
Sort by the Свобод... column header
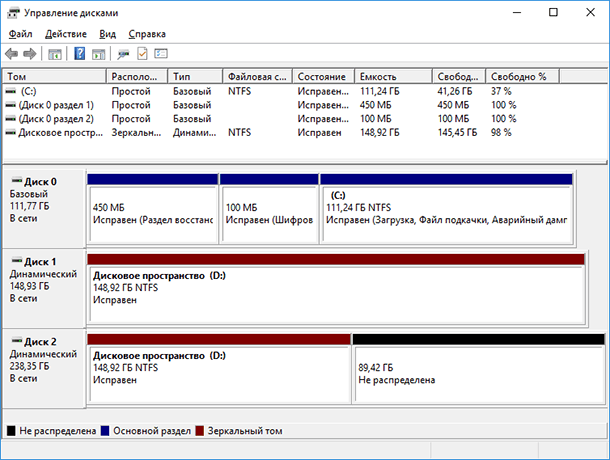coord(459,77)
